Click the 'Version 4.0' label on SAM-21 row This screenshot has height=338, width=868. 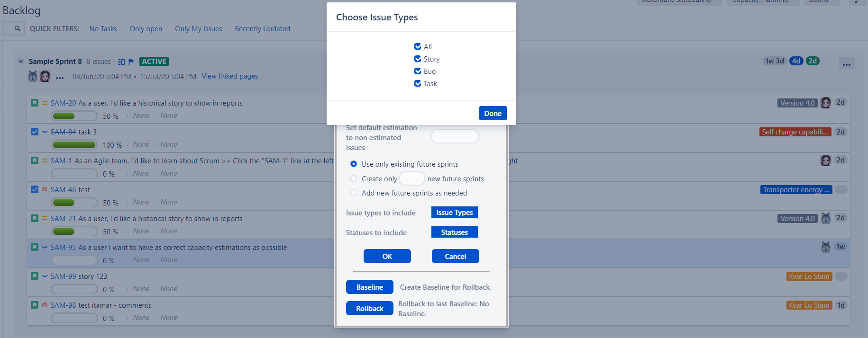(x=797, y=219)
